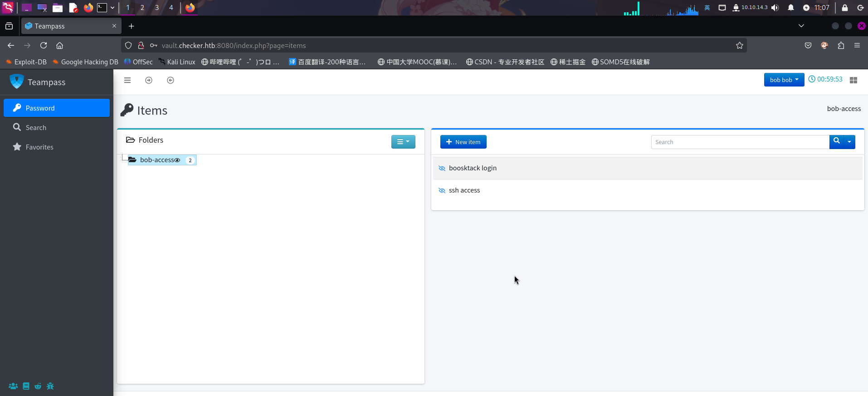Screen dimensions: 868x396
Task: Open recent browsing tab-history icon
Action: [9, 26]
